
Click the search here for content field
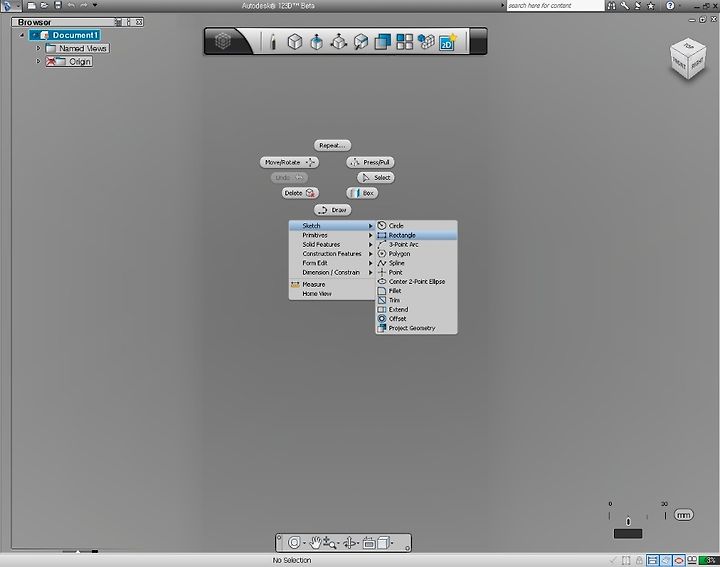point(555,6)
